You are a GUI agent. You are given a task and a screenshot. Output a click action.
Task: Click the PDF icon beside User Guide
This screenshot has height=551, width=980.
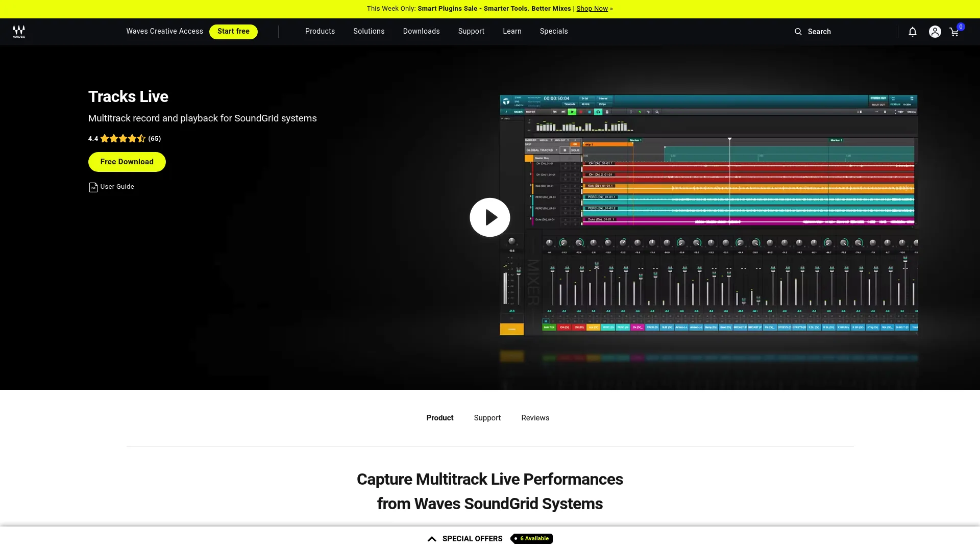pos(93,187)
